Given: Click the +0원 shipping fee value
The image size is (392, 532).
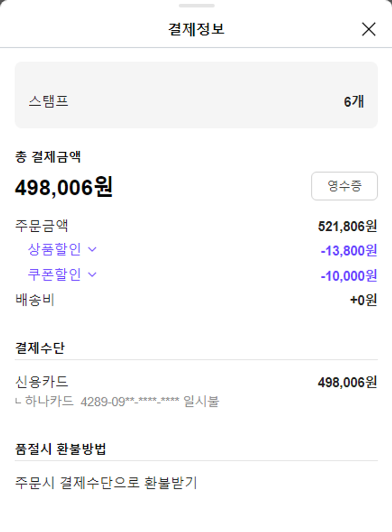Looking at the screenshot, I should (363, 300).
